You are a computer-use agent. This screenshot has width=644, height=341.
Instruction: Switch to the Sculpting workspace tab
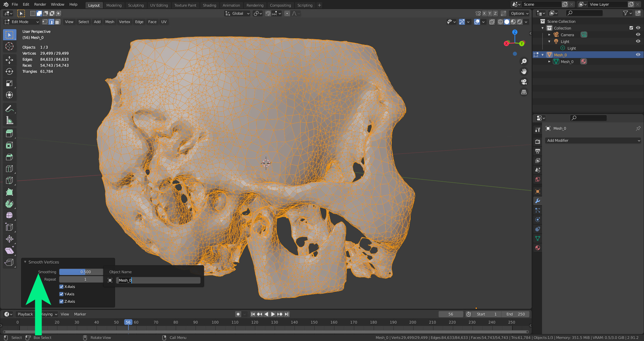[x=136, y=5]
